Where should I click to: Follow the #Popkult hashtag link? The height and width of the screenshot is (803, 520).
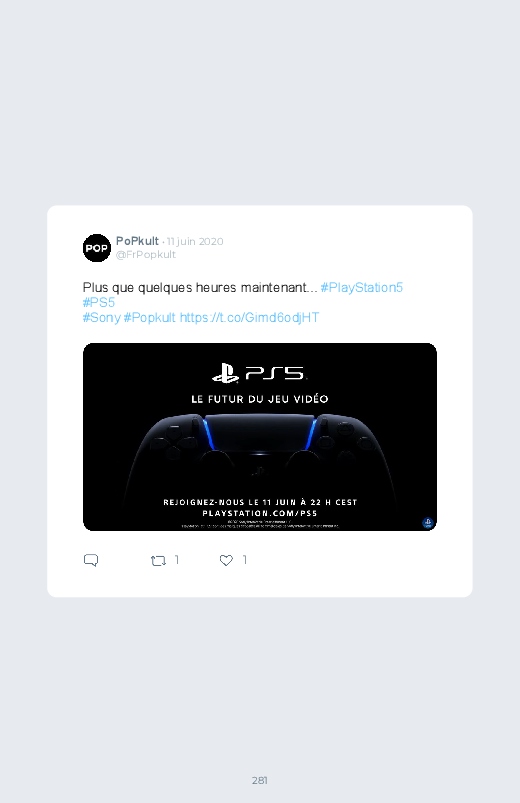point(150,318)
